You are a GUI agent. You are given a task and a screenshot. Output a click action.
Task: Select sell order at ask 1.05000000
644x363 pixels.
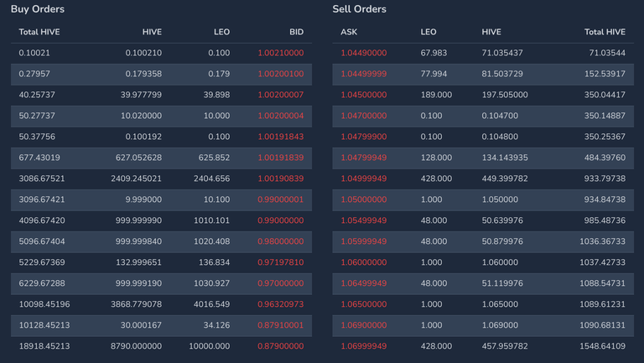[483, 200]
